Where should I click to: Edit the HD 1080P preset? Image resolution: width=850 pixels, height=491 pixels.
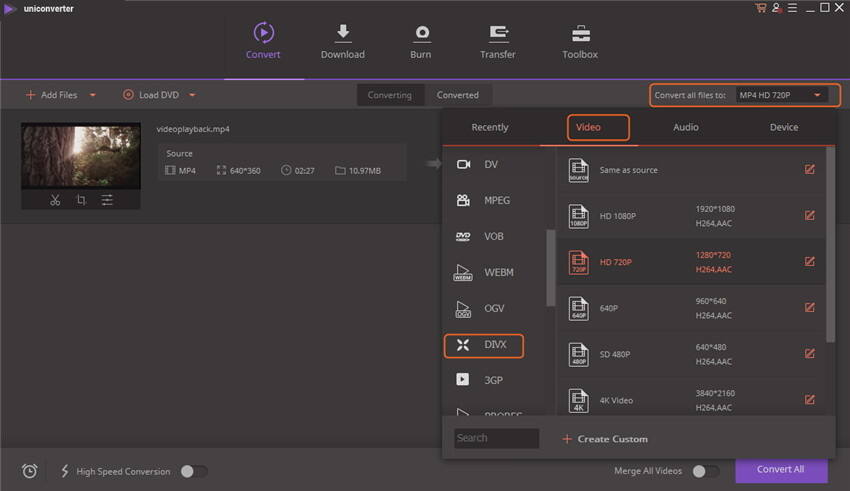click(x=809, y=216)
